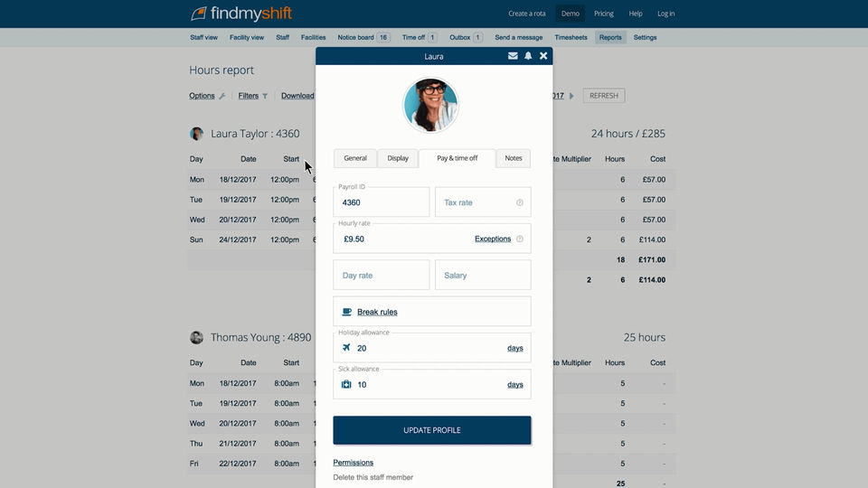This screenshot has width=868, height=488.
Task: Open Timesheets
Action: pyautogui.click(x=571, y=38)
